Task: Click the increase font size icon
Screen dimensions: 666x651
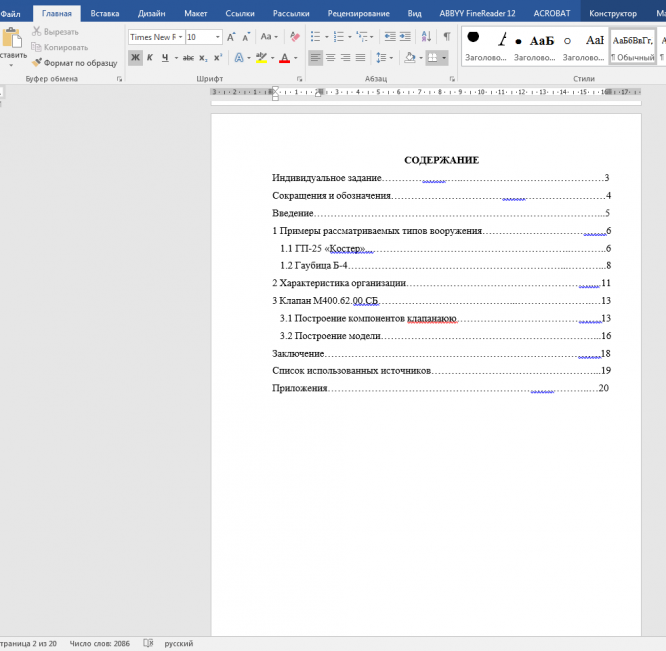Action: pyautogui.click(x=232, y=37)
